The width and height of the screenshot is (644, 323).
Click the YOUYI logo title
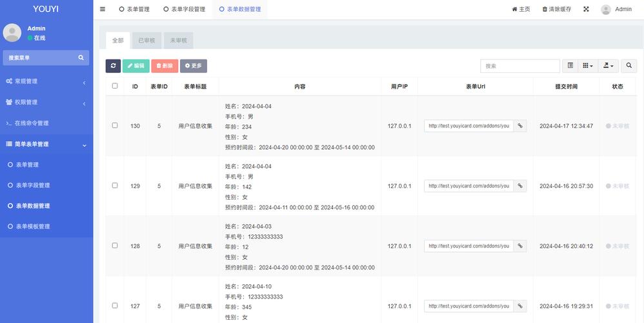pyautogui.click(x=46, y=9)
